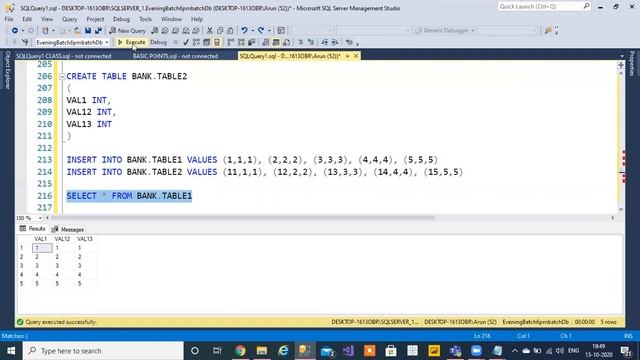This screenshot has width=640, height=360.
Task: Click the Uncomment selected lines icon
Action: coord(311,42)
